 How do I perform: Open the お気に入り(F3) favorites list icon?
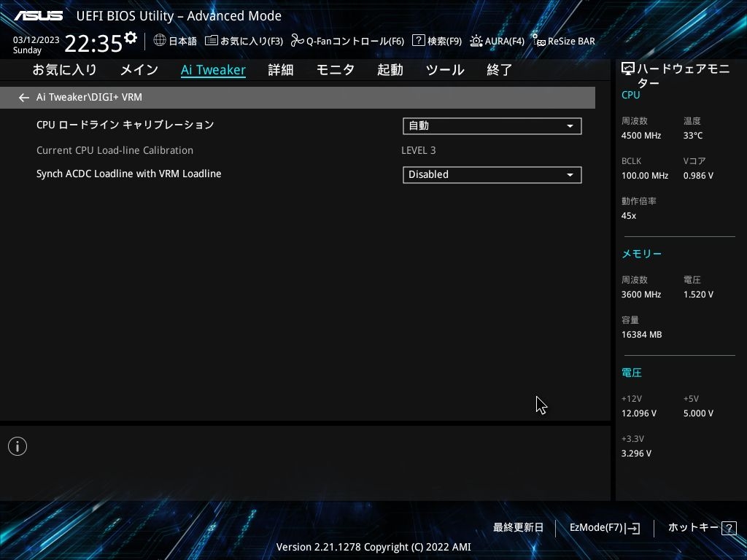(x=211, y=41)
